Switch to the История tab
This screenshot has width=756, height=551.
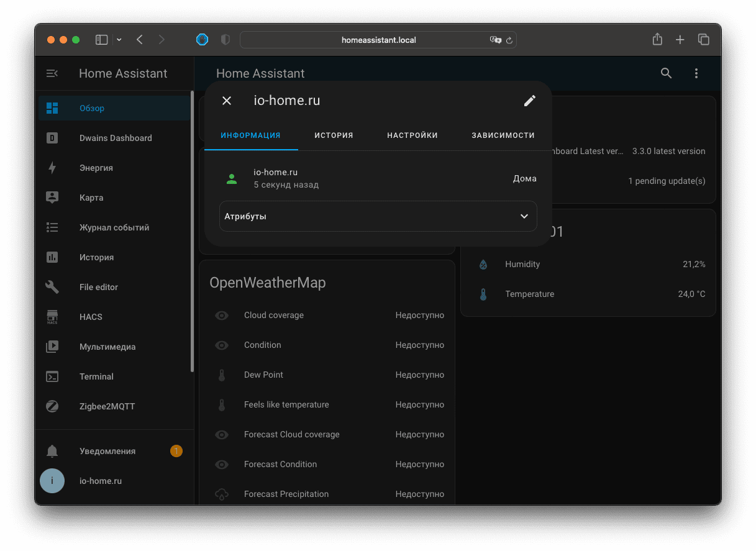[334, 135]
